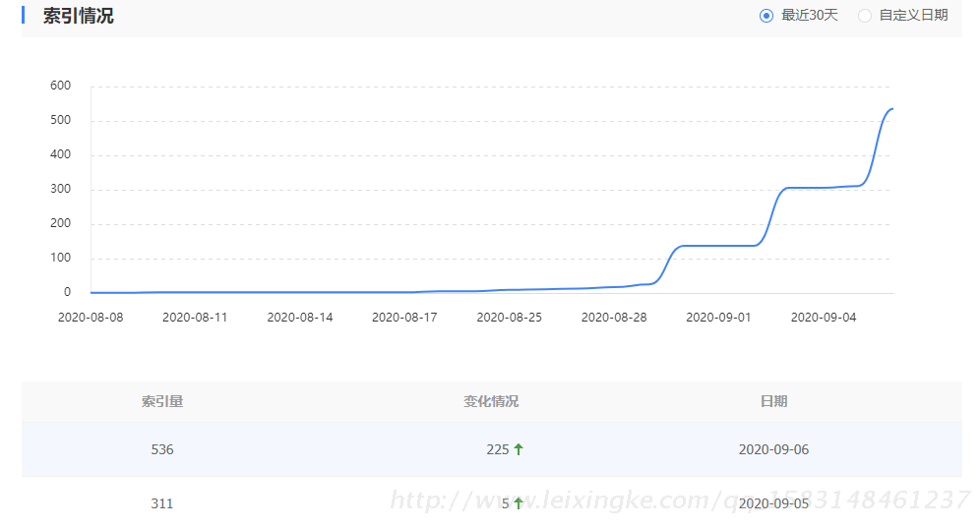The image size is (980, 528).
Task: Click the 2020-09-01 x-axis label
Action: (x=718, y=318)
